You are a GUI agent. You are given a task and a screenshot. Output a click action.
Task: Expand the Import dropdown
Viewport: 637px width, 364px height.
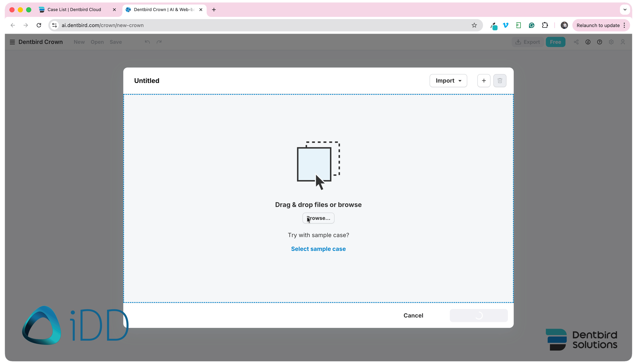(448, 80)
